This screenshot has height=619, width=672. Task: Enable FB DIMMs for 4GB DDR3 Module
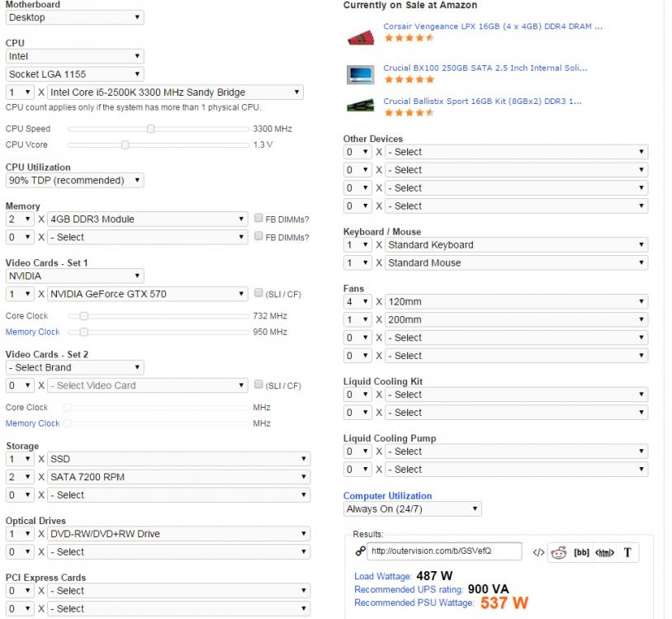pos(259,219)
